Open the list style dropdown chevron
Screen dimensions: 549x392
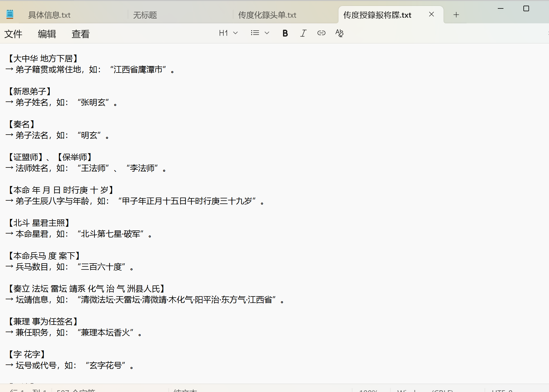click(267, 33)
